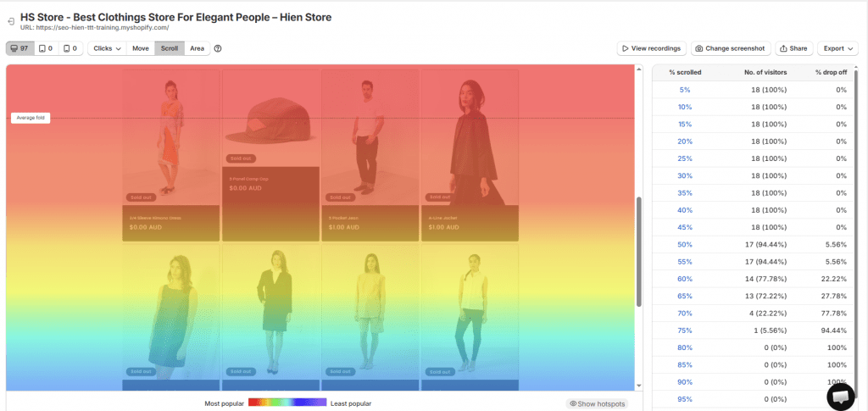Click the popularity color gradient legend
This screenshot has height=411, width=868.
[287, 403]
